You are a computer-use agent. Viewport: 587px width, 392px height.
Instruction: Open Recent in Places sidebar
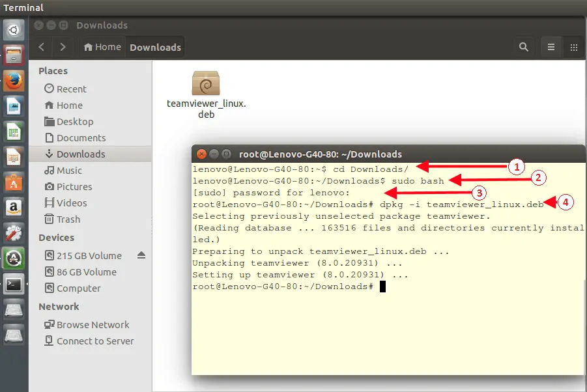point(90,89)
